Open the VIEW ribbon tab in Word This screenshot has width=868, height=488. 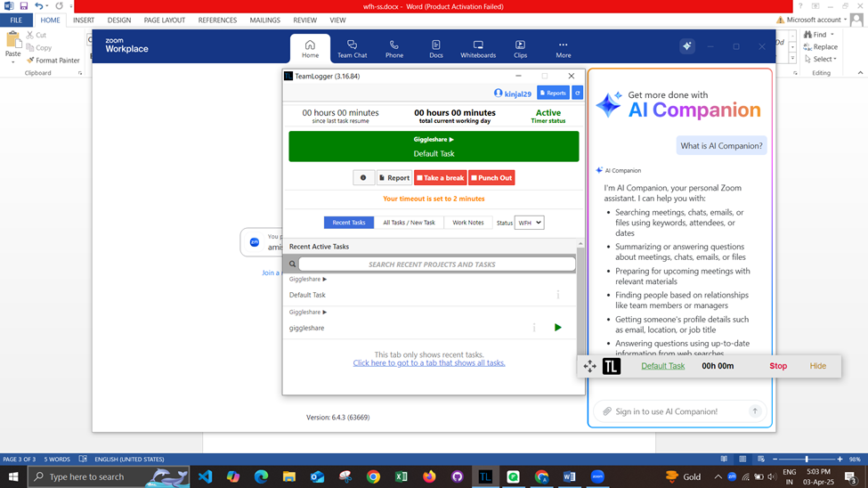337,20
